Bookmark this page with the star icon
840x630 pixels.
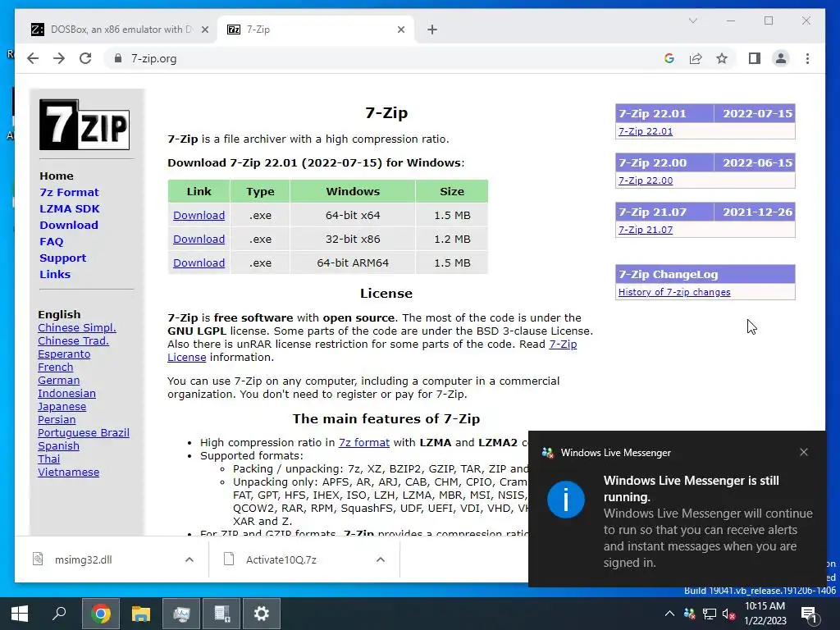tap(722, 58)
